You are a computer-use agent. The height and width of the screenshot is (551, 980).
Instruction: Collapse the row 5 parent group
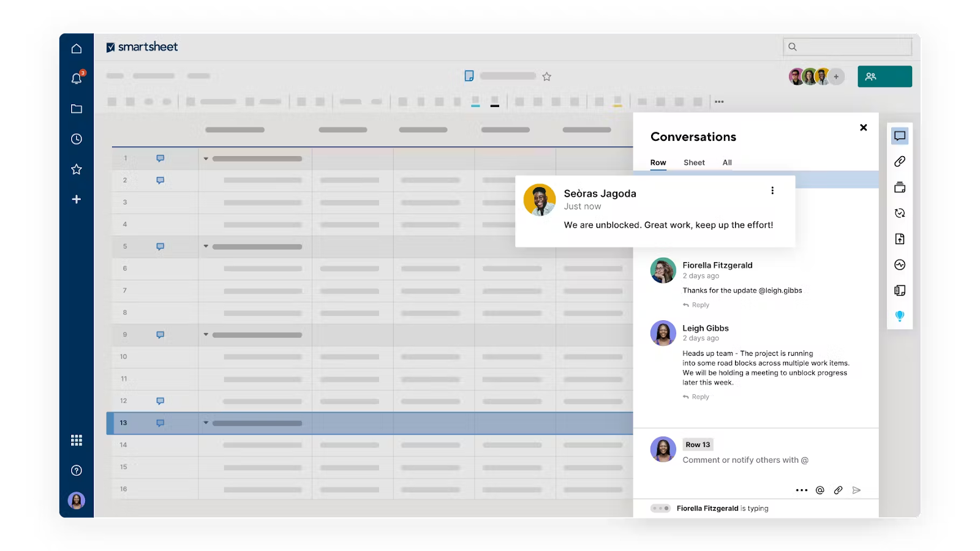(206, 247)
